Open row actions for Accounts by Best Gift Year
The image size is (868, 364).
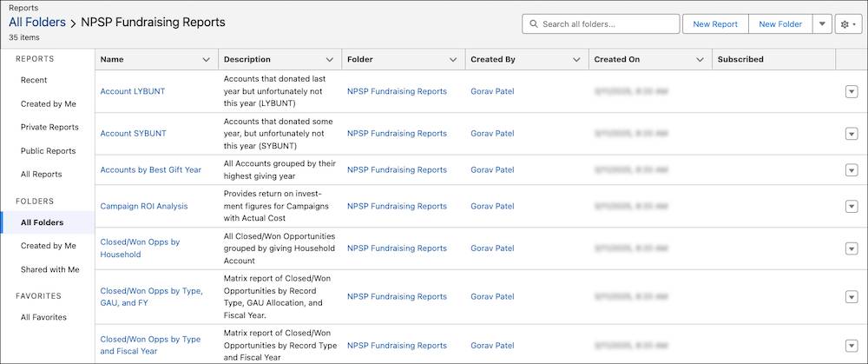[852, 170]
